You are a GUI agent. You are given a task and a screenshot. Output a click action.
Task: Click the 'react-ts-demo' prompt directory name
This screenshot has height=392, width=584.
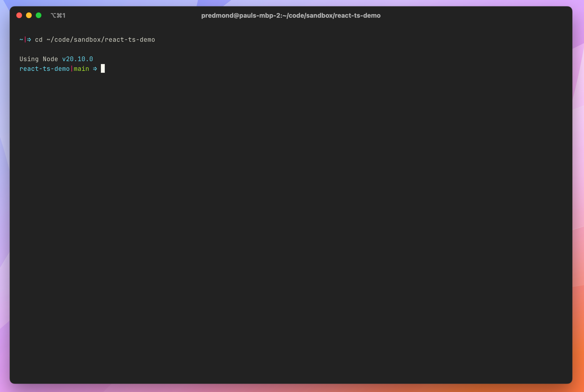tap(44, 69)
